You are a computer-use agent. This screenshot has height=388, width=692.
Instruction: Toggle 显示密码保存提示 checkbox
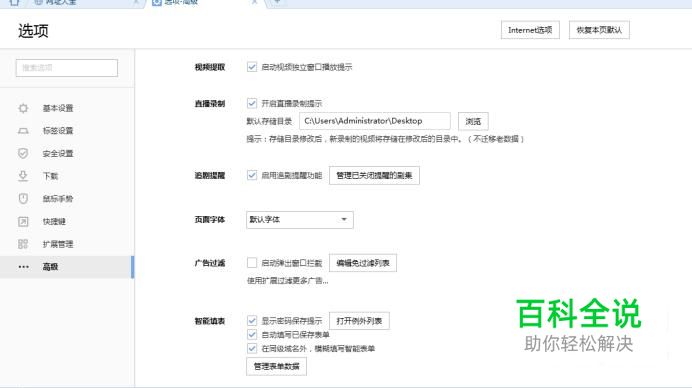252,320
